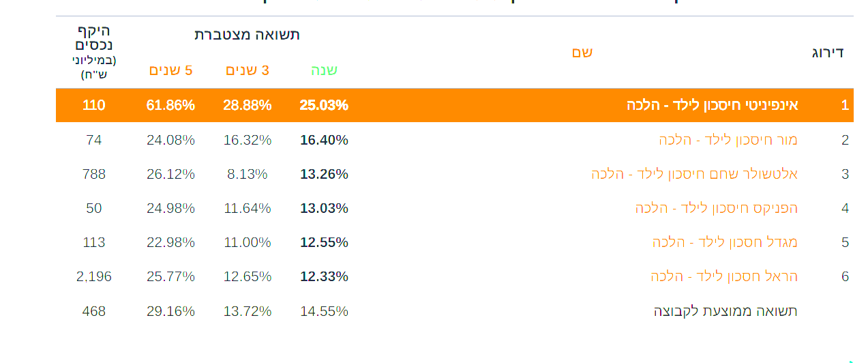This screenshot has width=868, height=363.
Task: Open the מגדל חסכון לילד - הלכה link
Action: [724, 242]
